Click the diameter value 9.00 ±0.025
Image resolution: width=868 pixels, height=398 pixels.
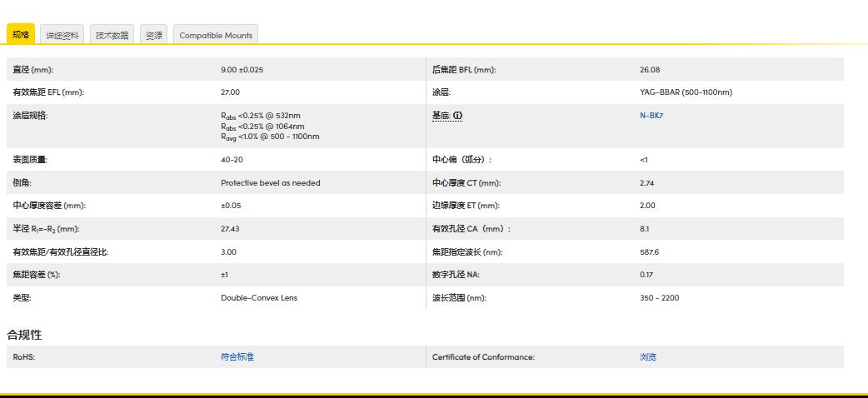coord(247,70)
